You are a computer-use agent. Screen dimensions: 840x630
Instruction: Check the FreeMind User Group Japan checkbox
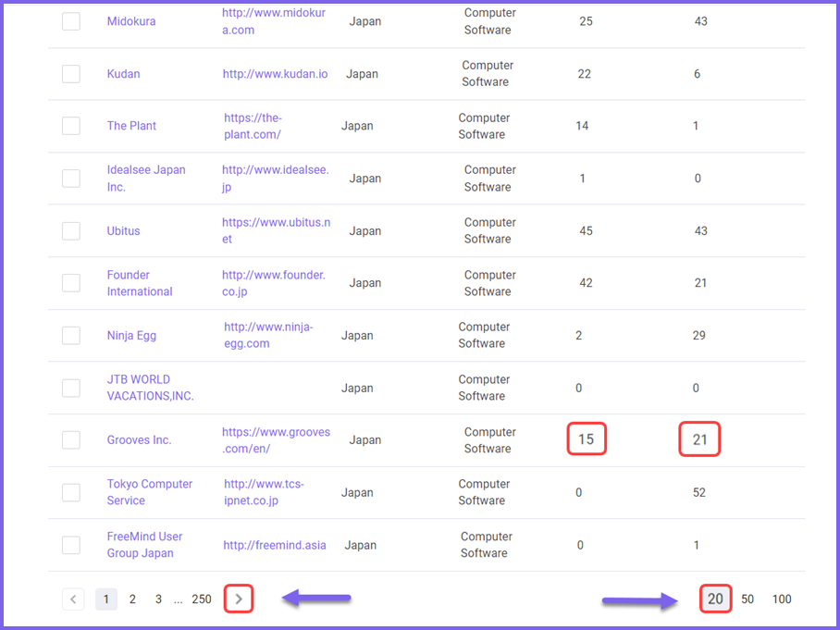click(71, 545)
